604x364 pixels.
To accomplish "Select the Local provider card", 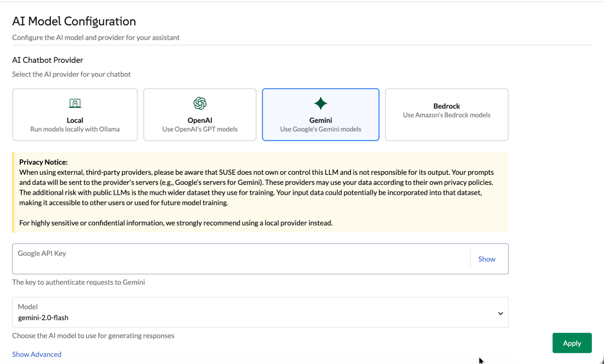I will point(75,115).
